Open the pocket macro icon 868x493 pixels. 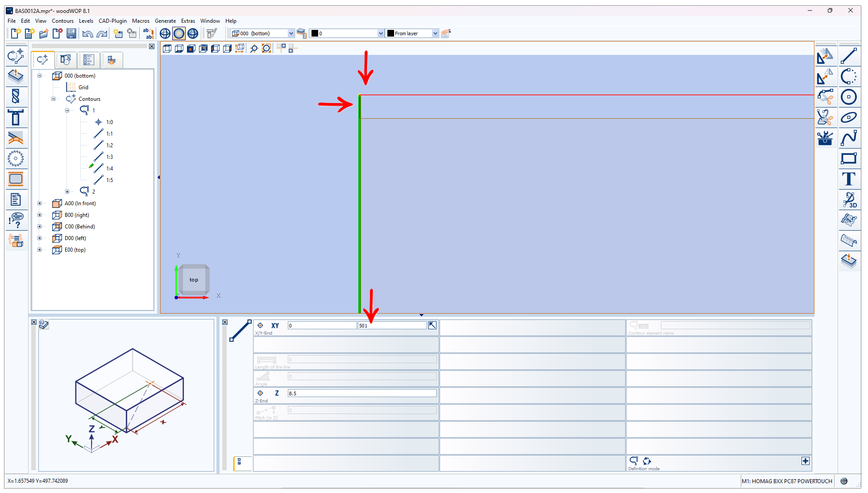(16, 179)
